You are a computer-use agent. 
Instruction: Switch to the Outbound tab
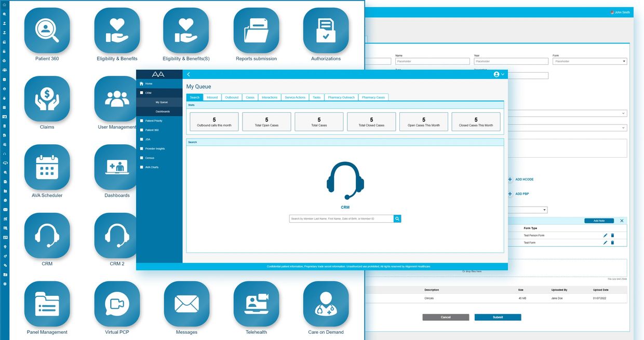click(232, 98)
